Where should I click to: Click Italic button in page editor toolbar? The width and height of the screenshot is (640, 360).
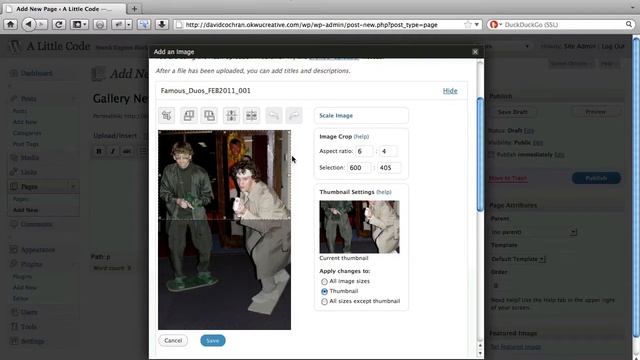pos(113,151)
